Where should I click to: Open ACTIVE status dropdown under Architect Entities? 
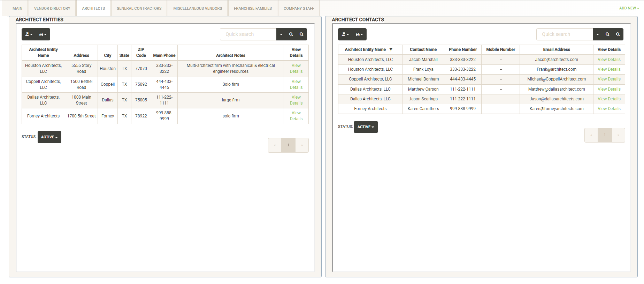coord(49,137)
